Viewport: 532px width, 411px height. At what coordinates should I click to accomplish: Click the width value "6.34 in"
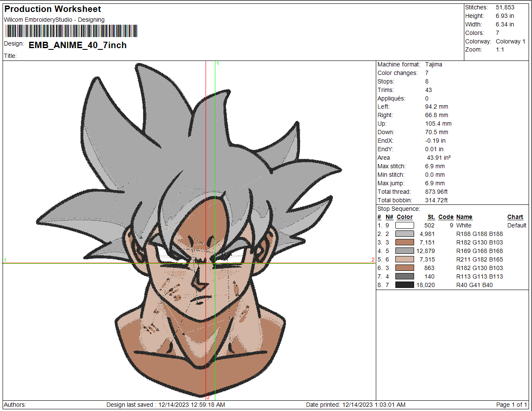click(x=505, y=24)
